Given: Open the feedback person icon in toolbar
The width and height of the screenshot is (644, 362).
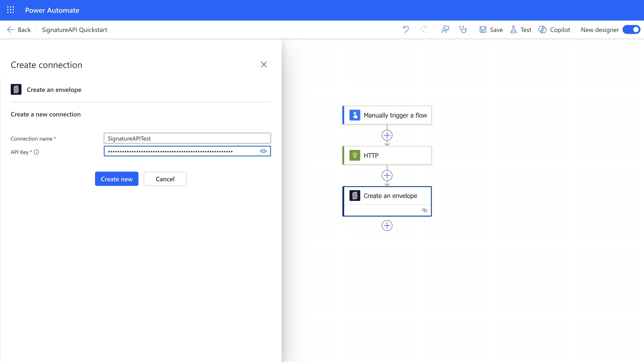Looking at the screenshot, I should pos(445,29).
